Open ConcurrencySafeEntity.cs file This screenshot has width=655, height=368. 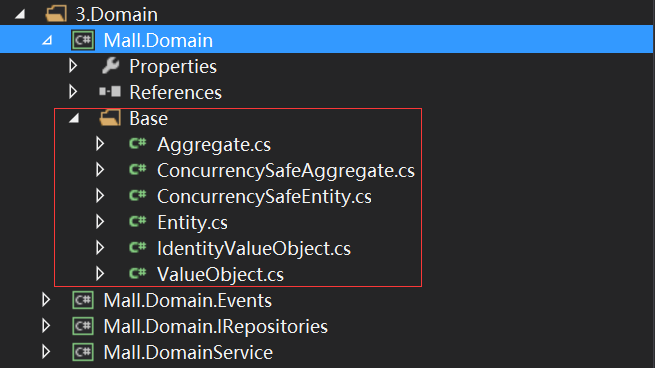pos(264,197)
